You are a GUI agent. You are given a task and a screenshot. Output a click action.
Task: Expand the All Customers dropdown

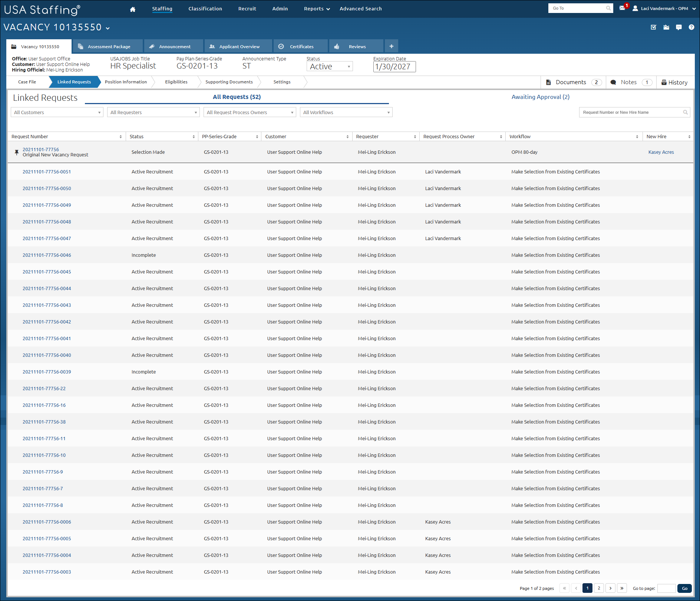(57, 112)
